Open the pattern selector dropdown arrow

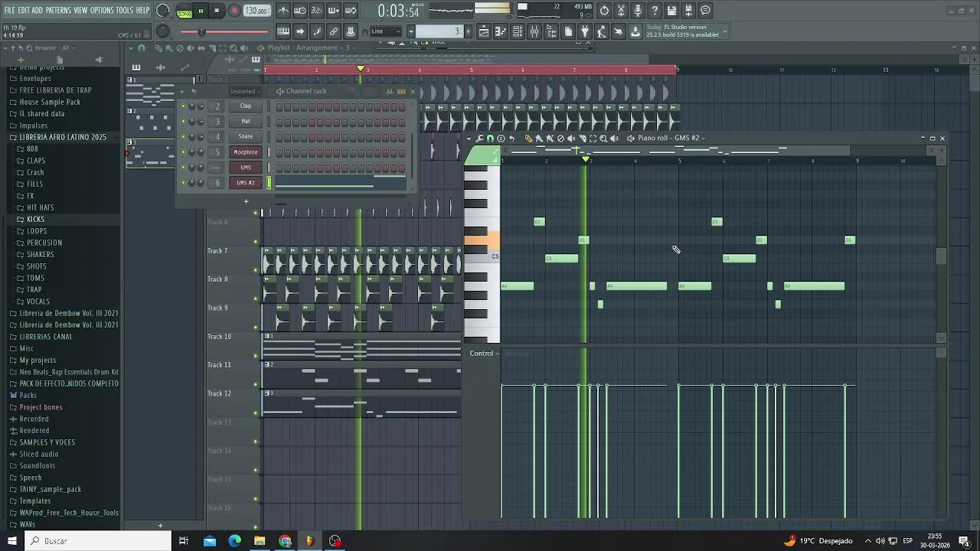pyautogui.click(x=410, y=31)
